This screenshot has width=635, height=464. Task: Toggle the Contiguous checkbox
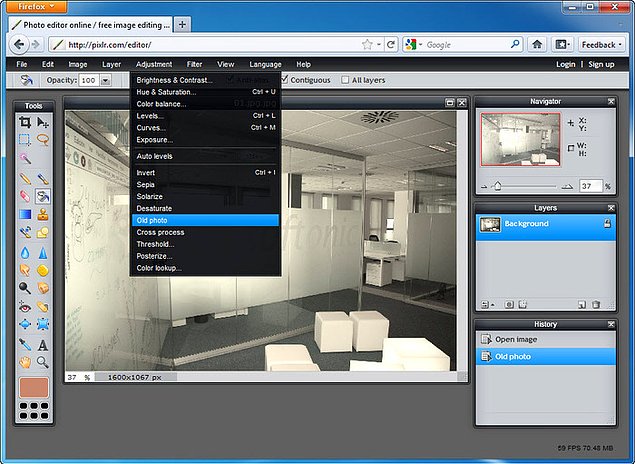point(284,80)
